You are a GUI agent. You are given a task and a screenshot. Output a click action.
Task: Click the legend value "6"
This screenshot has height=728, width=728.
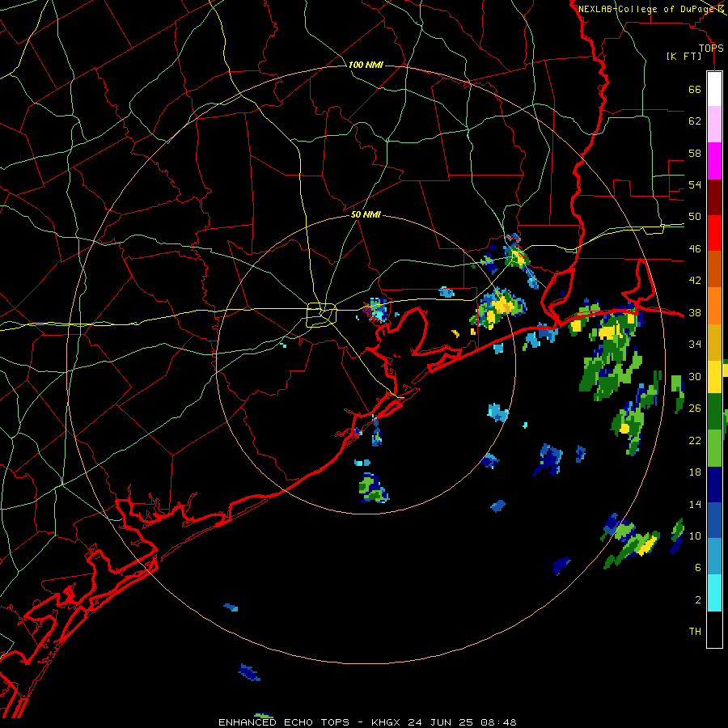coord(698,568)
